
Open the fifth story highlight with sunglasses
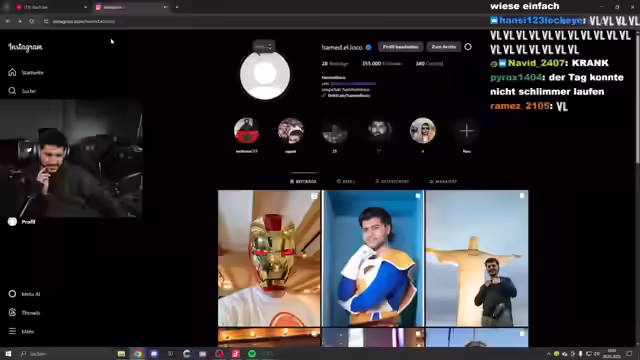point(422,131)
